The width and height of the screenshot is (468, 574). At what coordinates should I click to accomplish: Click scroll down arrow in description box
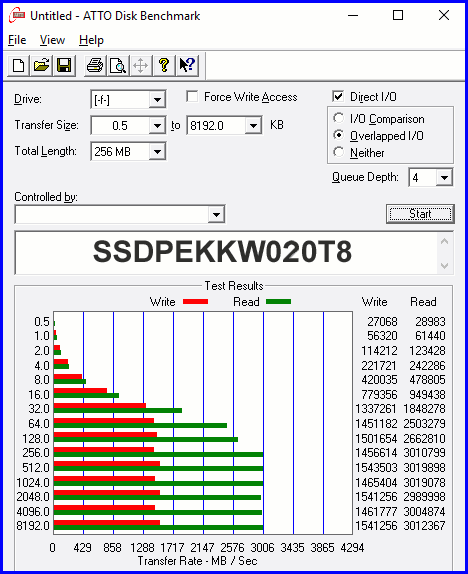(x=445, y=265)
